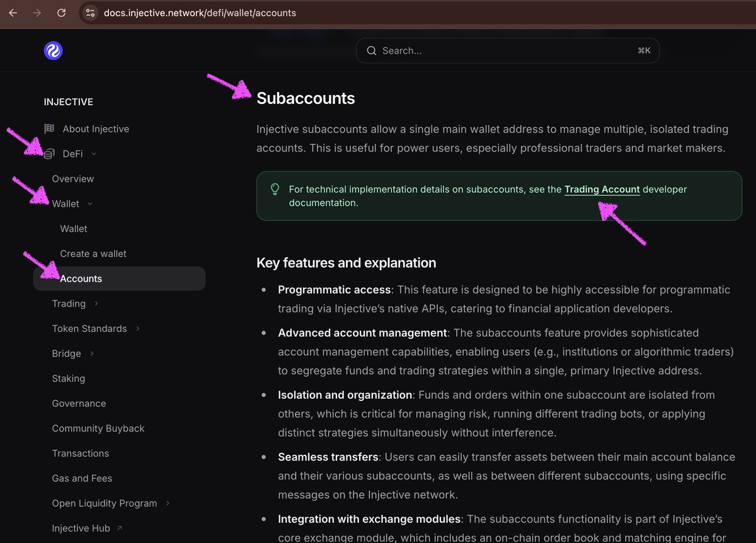The width and height of the screenshot is (756, 543).
Task: Click the Bridge sidebar label
Action: click(67, 353)
